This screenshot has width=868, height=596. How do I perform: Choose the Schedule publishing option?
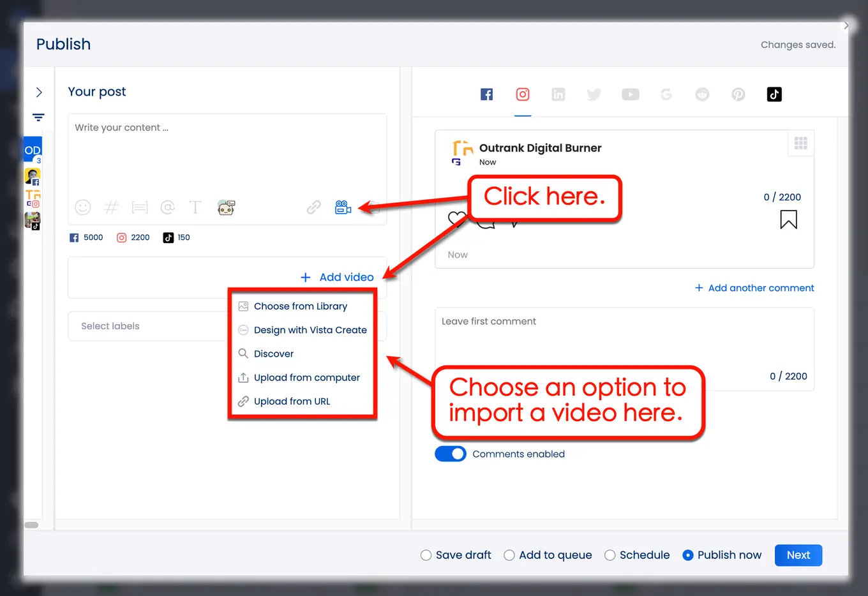(x=610, y=555)
